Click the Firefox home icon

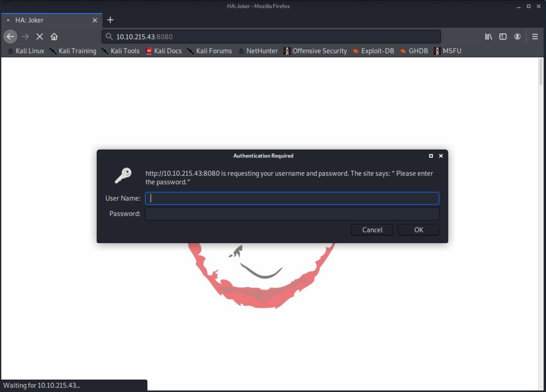coord(54,37)
